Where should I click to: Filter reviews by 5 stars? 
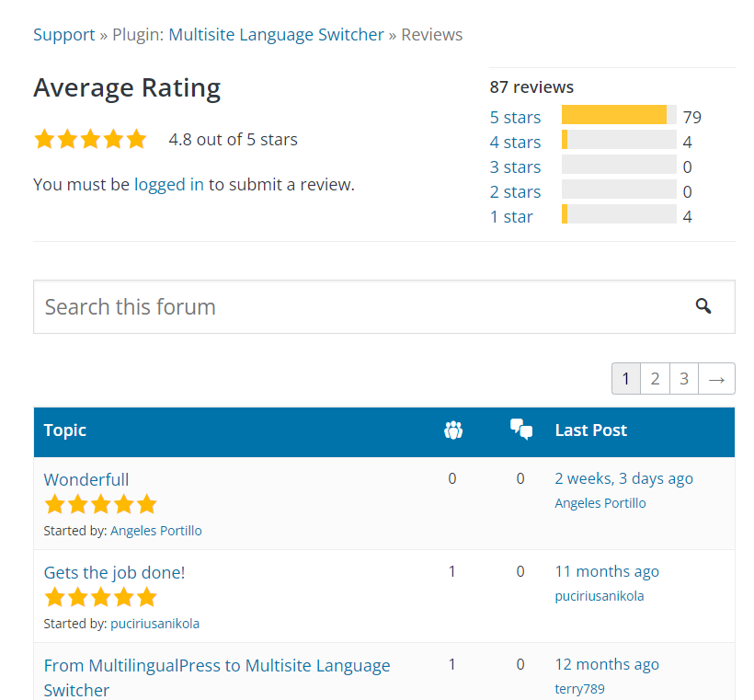[515, 118]
